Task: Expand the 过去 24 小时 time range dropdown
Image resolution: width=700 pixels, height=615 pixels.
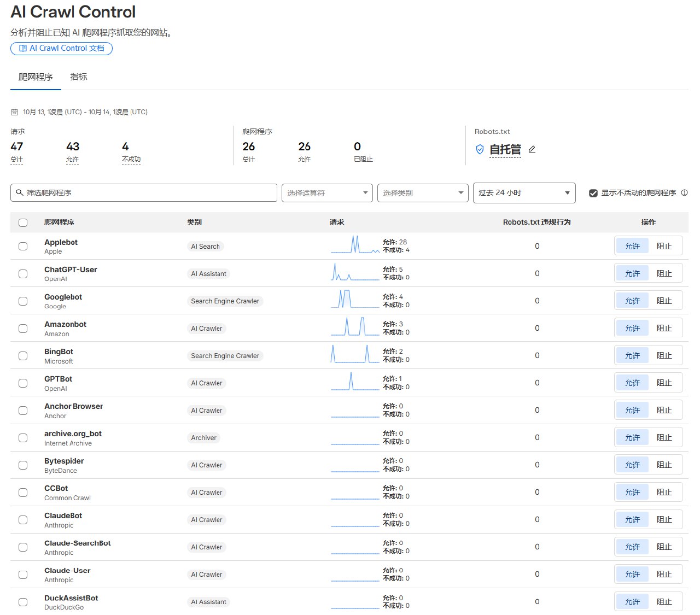Action: point(524,192)
